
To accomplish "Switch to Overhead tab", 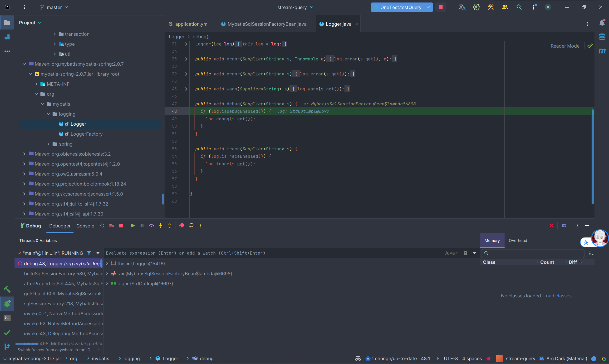I will pos(518,241).
